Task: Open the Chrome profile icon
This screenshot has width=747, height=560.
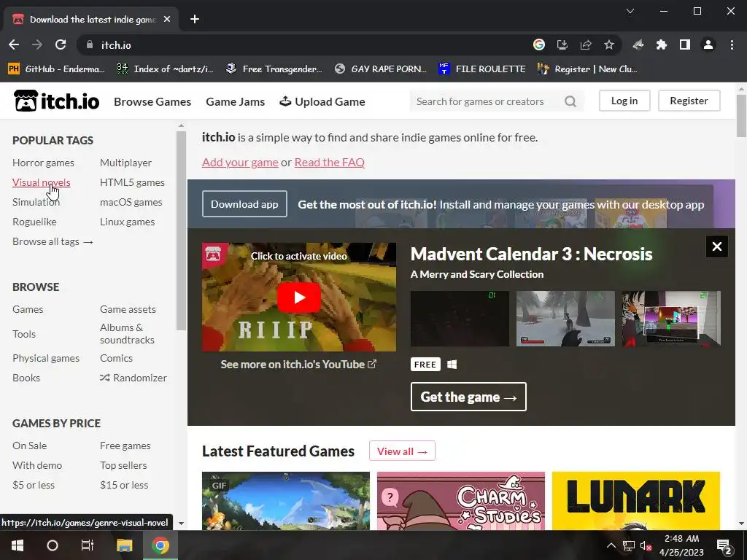Action: [x=708, y=44]
